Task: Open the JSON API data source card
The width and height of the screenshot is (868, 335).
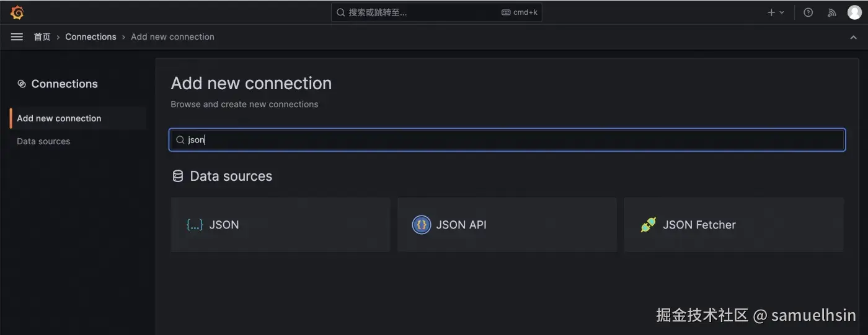Action: (507, 225)
